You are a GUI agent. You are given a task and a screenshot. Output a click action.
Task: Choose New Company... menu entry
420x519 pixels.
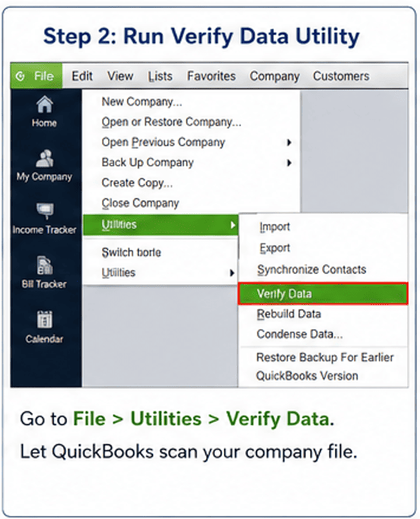191,102
